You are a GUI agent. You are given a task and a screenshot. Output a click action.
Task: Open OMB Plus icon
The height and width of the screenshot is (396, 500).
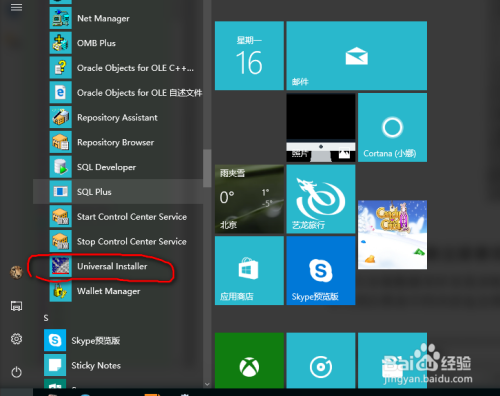(x=61, y=43)
